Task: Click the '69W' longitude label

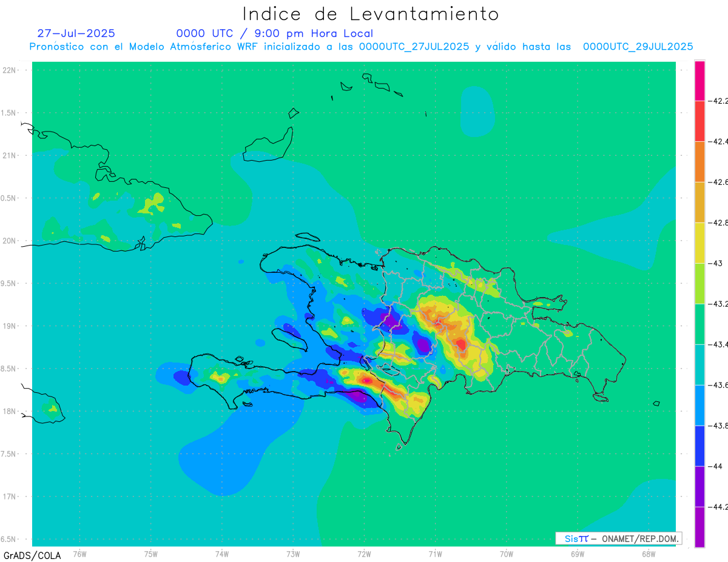Action: pos(578,554)
